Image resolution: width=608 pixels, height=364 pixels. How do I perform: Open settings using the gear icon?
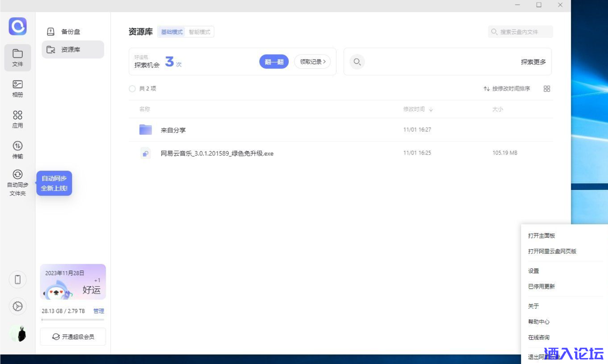[18, 306]
